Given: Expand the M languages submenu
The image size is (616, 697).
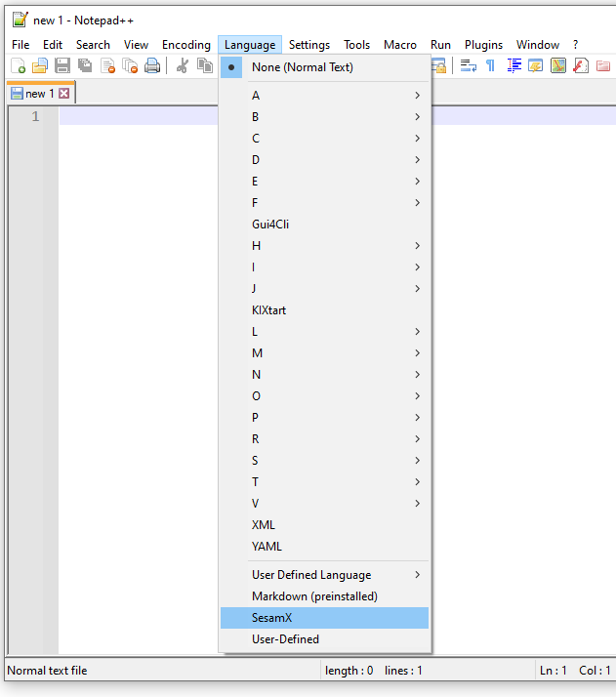Looking at the screenshot, I should [324, 353].
